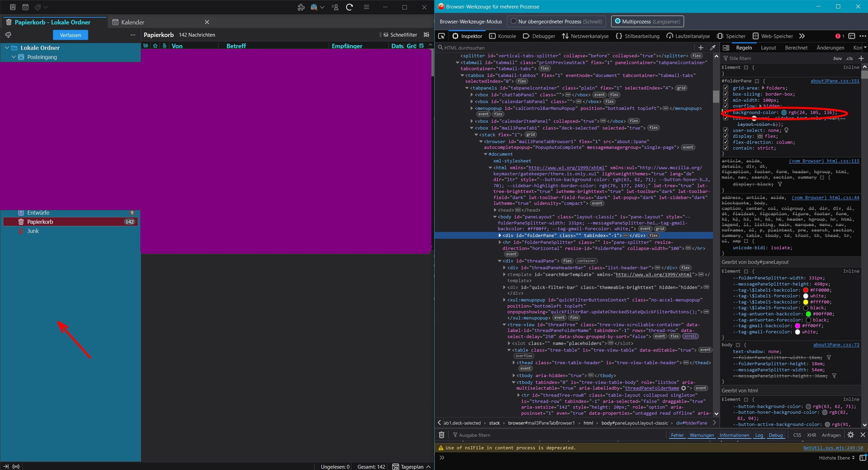Click the status bar activity indicator icon

[x=16, y=466]
